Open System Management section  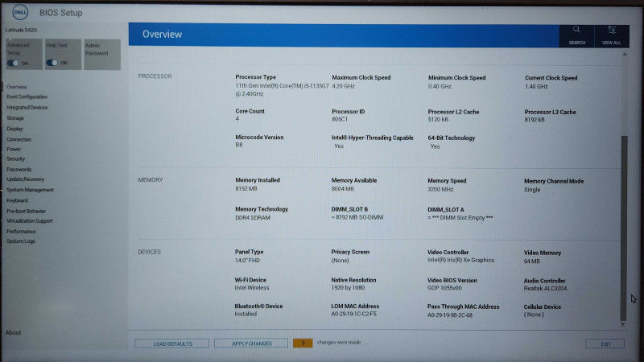point(30,190)
